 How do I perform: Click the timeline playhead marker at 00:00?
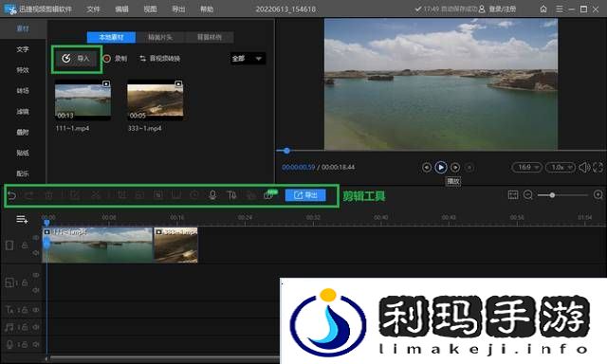pyautogui.click(x=46, y=222)
